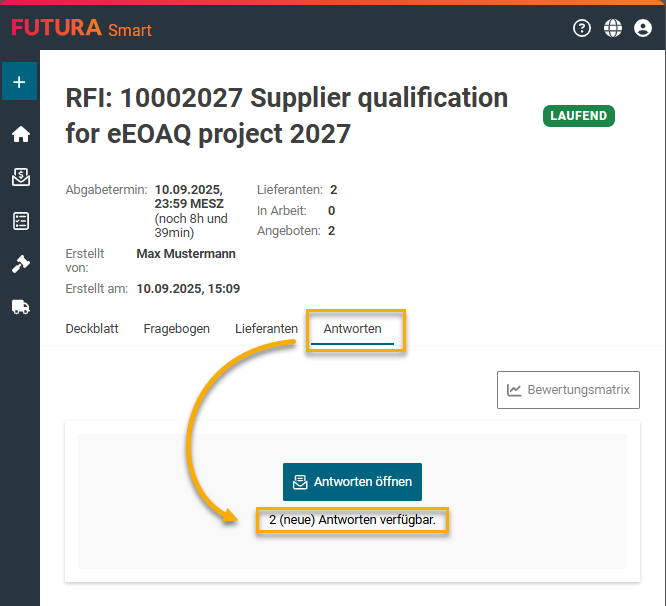The height and width of the screenshot is (606, 666).
Task: Switch to the Fragebogen tab
Action: tap(176, 328)
